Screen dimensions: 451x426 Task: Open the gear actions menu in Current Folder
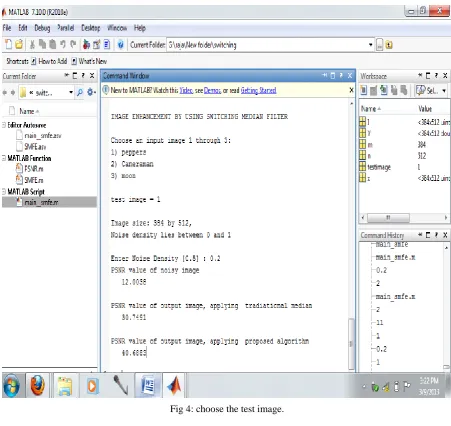[91, 92]
